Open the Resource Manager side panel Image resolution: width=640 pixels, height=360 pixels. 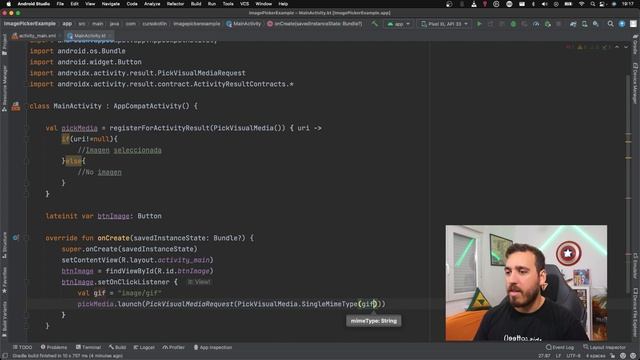[4, 88]
